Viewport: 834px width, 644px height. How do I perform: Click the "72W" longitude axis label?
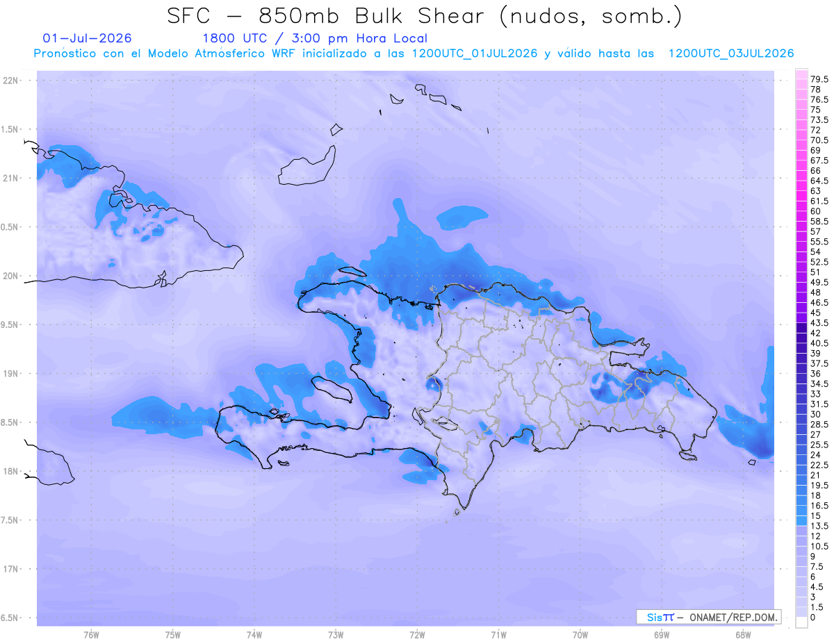[x=417, y=635]
